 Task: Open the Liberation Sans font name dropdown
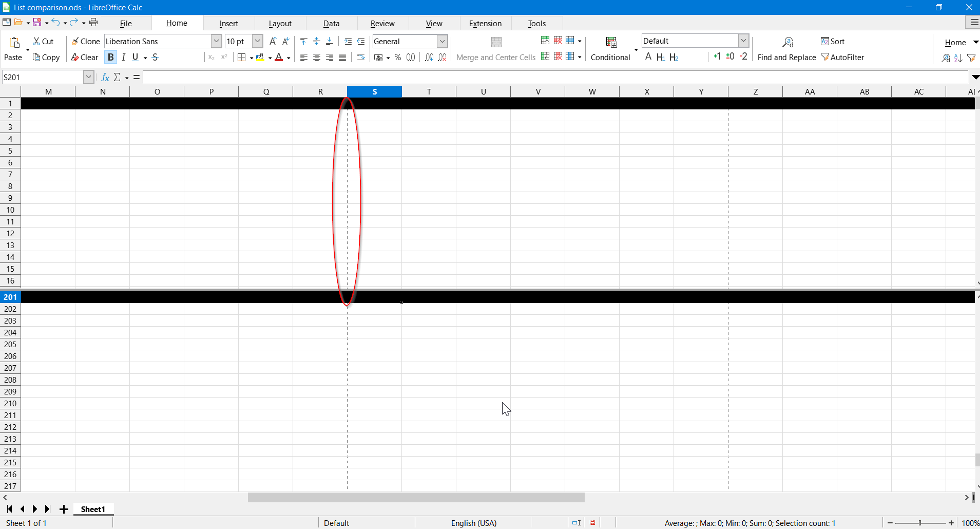point(216,41)
